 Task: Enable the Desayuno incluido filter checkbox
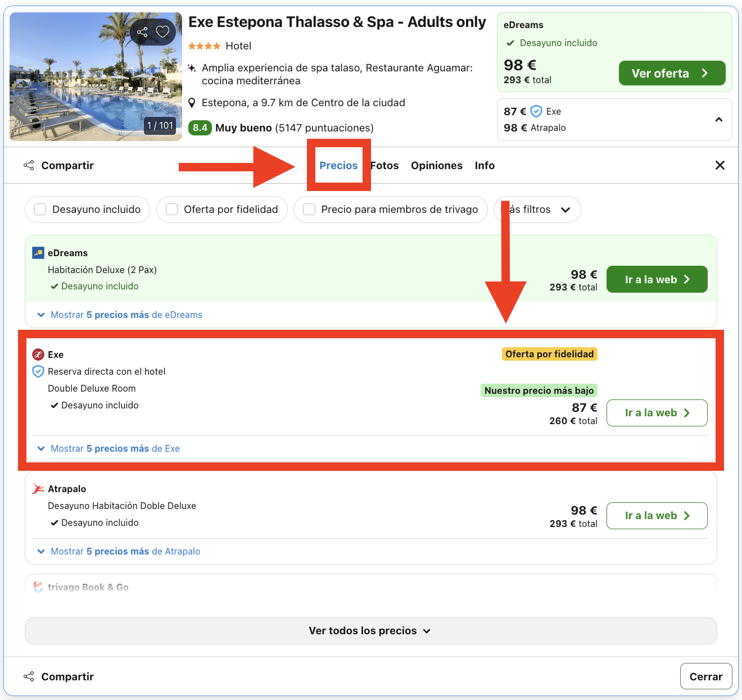tap(40, 210)
